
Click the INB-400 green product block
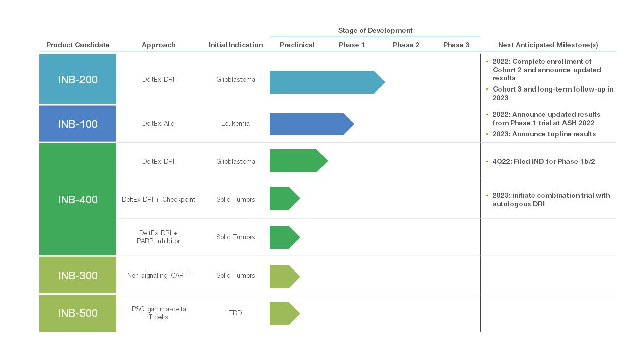click(77, 199)
